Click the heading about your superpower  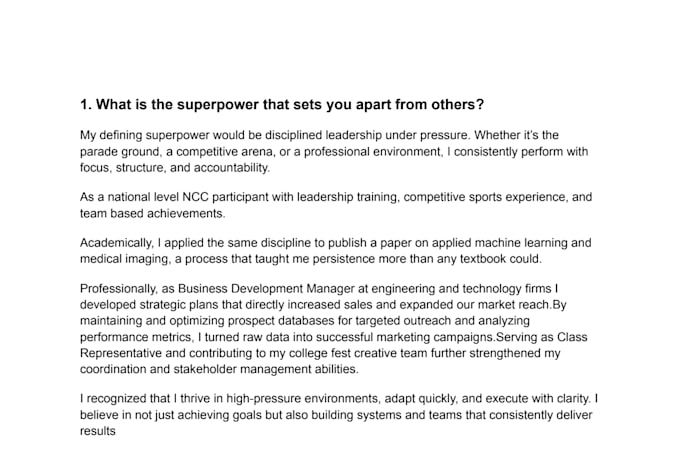coord(282,105)
